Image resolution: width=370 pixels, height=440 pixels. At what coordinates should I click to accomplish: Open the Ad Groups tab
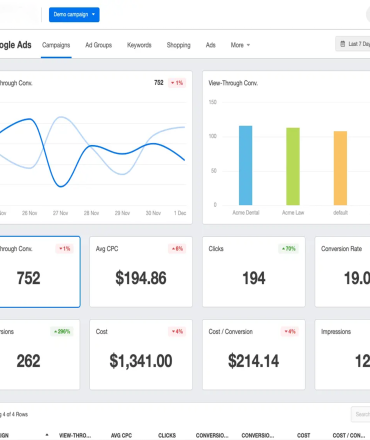(98, 45)
